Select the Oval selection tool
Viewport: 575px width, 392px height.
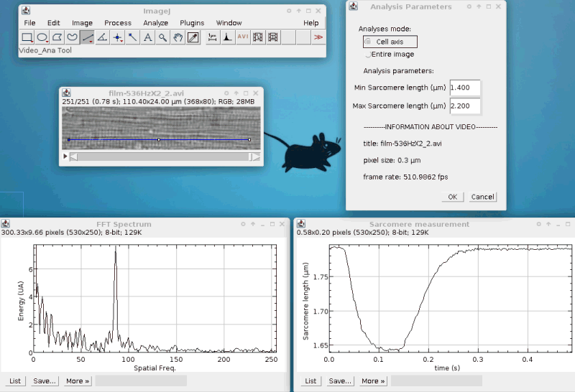point(42,37)
